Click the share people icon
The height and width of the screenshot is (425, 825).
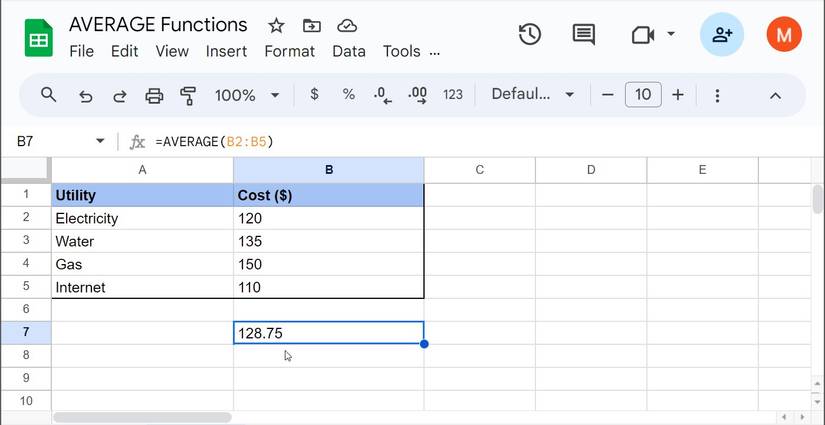point(721,35)
